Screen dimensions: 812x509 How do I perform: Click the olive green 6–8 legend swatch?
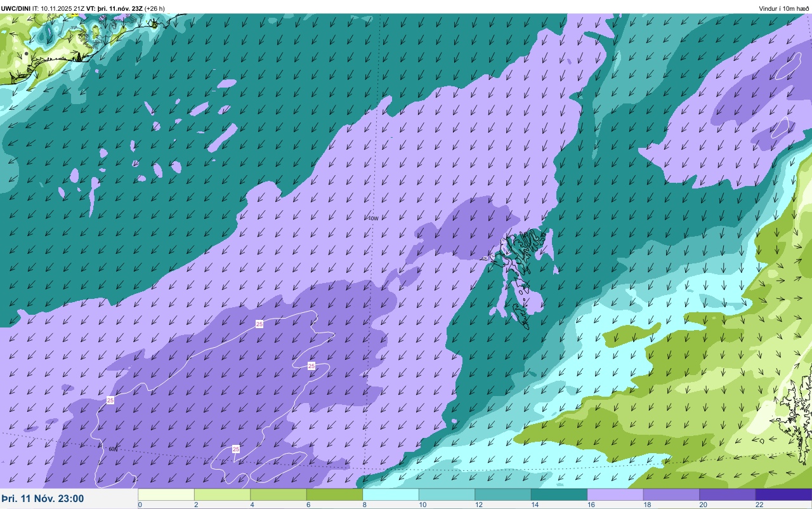[x=334, y=494]
